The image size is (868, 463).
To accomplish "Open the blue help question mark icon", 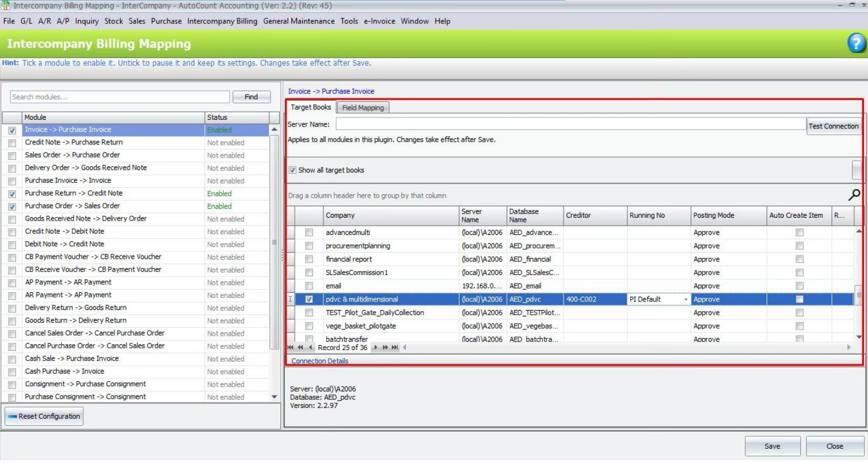I will pyautogui.click(x=856, y=44).
